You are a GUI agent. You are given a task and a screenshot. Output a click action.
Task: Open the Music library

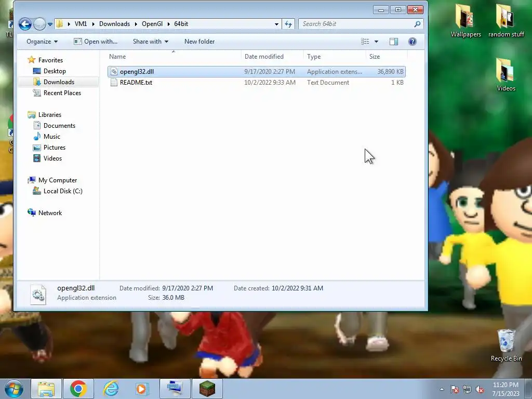pyautogui.click(x=51, y=137)
